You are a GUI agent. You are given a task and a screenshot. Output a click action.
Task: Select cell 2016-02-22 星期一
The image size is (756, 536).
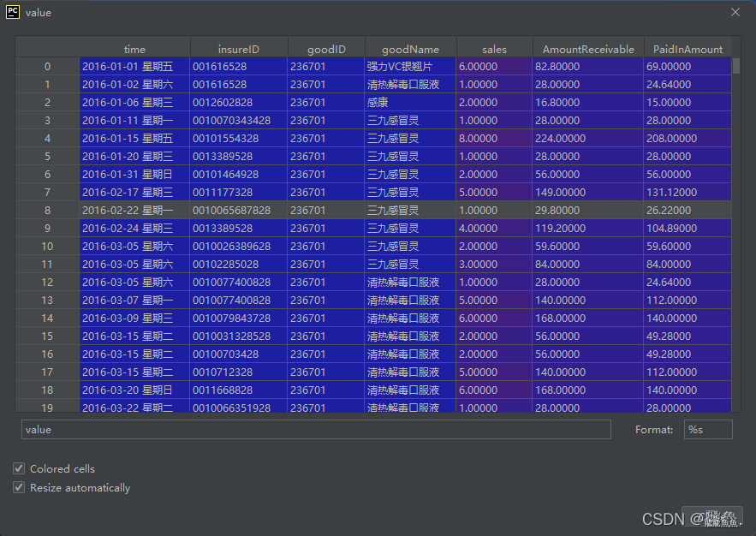click(x=134, y=210)
